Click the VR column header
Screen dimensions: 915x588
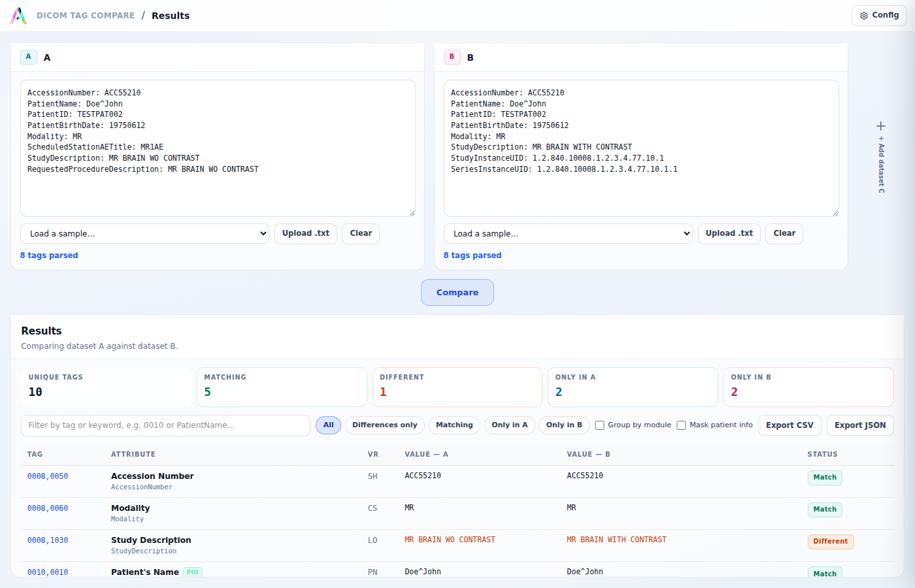point(373,454)
